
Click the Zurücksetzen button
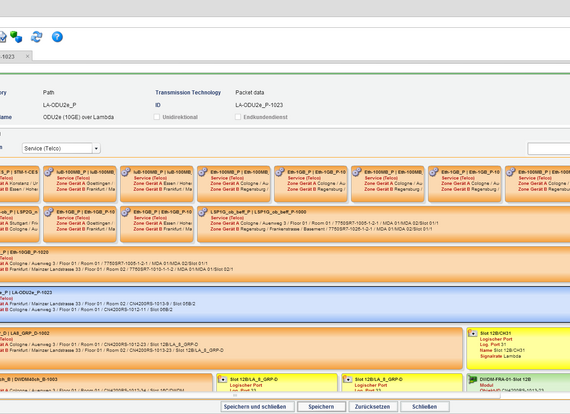pos(372,407)
